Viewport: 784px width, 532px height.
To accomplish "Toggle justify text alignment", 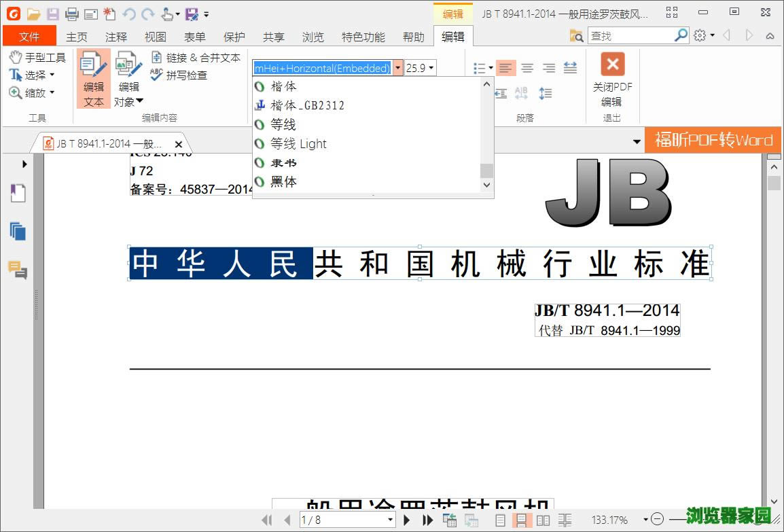I will point(570,68).
